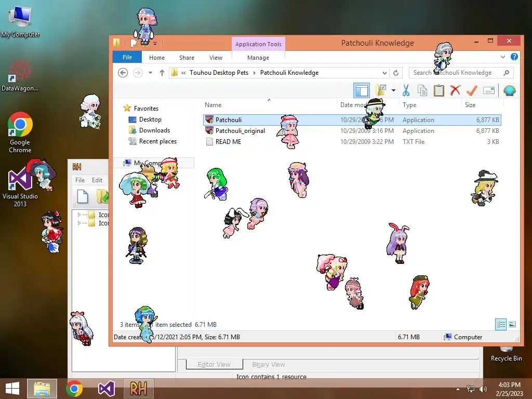Click Visual Studio on the taskbar
This screenshot has width=532, height=399.
coord(107,389)
